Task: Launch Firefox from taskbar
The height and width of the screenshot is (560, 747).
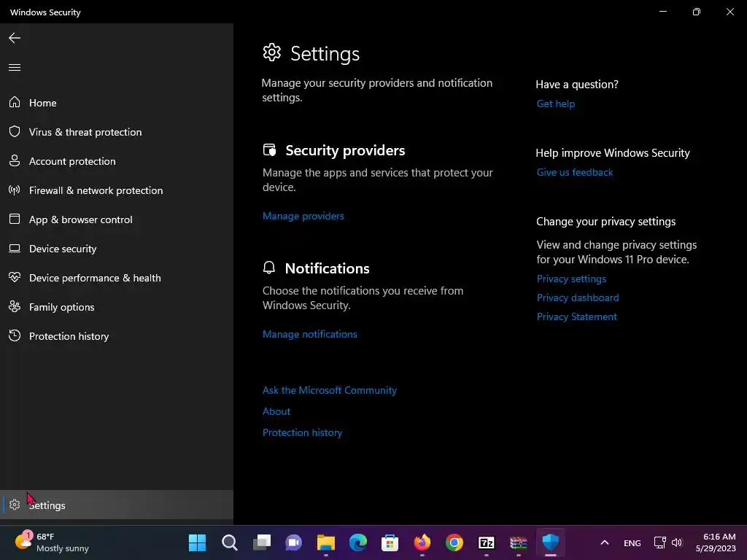Action: tap(422, 542)
